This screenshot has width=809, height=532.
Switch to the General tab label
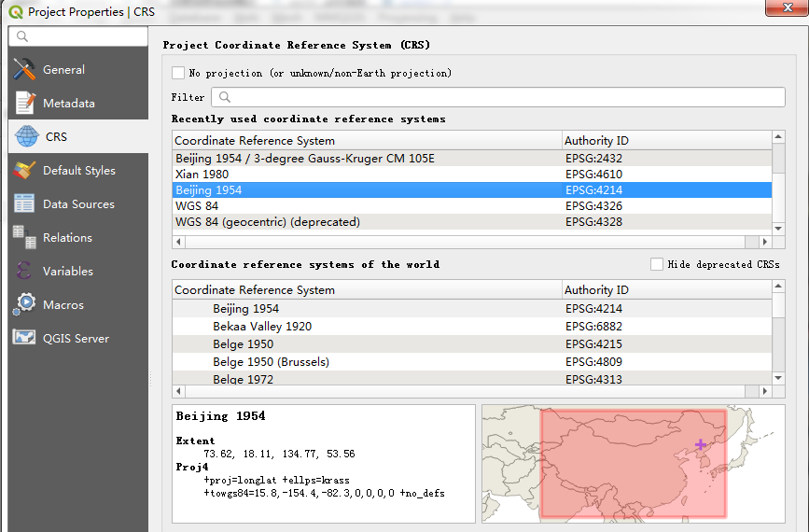tap(63, 70)
